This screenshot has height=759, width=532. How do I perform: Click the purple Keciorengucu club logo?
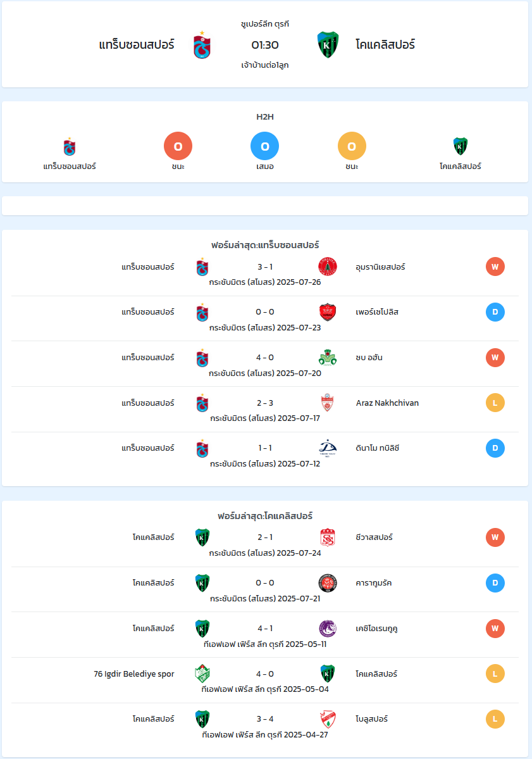pos(328,629)
